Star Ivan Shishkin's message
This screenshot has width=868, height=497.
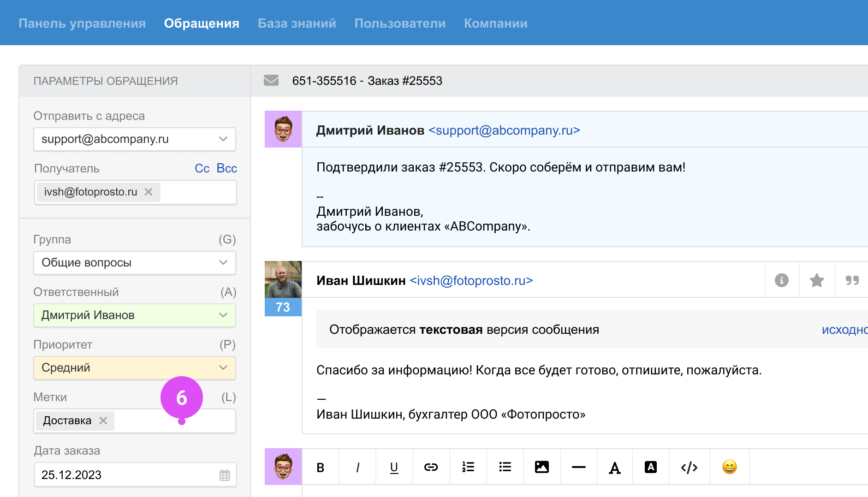(816, 280)
